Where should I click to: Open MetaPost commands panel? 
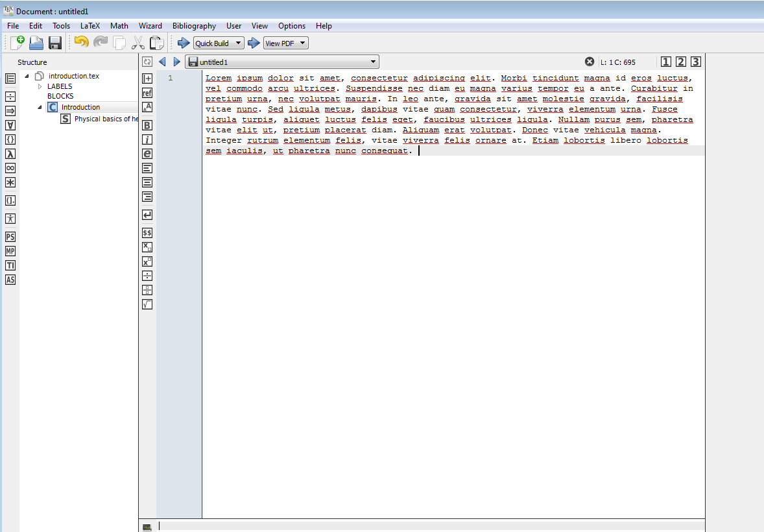click(x=10, y=251)
